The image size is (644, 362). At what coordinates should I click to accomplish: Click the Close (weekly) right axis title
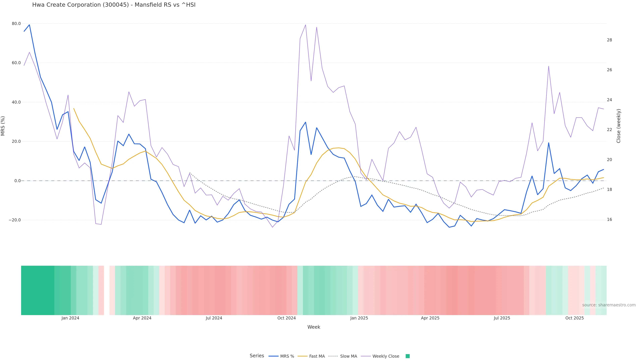pyautogui.click(x=619, y=126)
